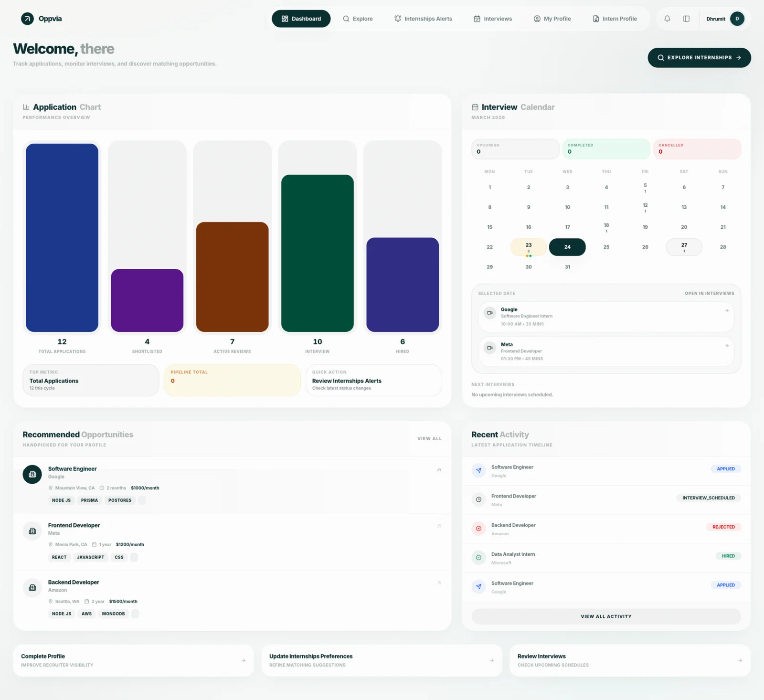Screen dimensions: 764x700
Task: Click the purple Shortlisted bar
Action: click(147, 300)
